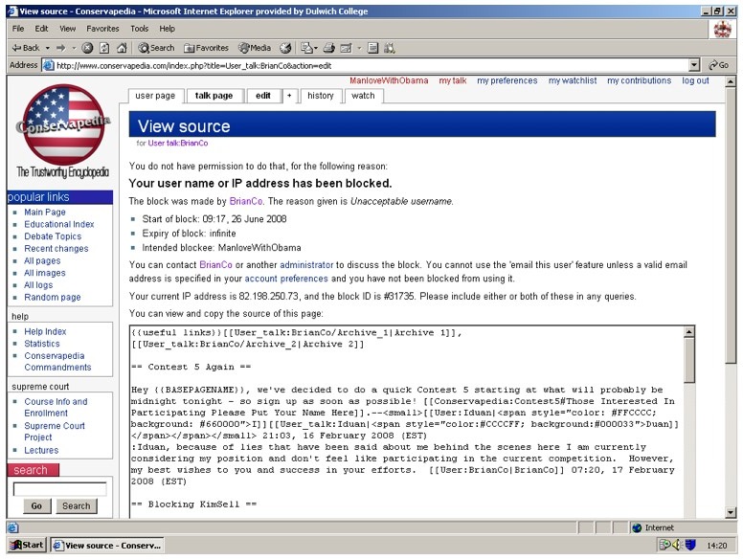This screenshot has height=560, width=743.
Task: Open the administrator link
Action: click(x=306, y=265)
